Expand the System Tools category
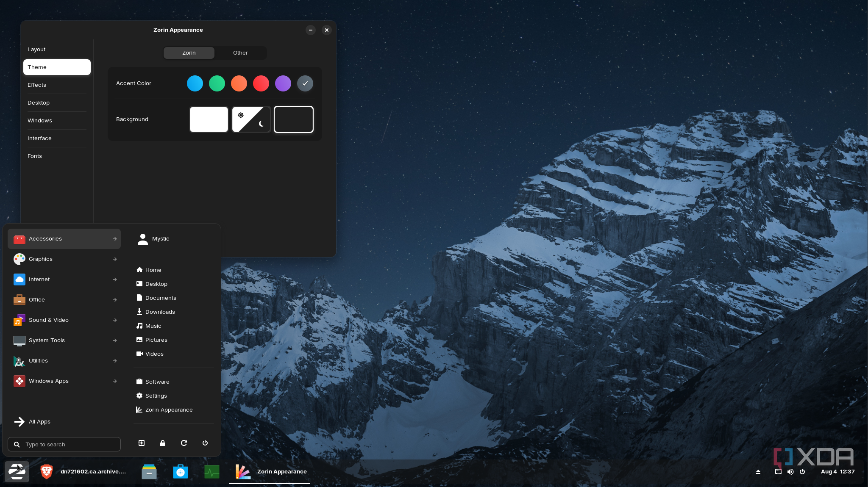 (64, 340)
